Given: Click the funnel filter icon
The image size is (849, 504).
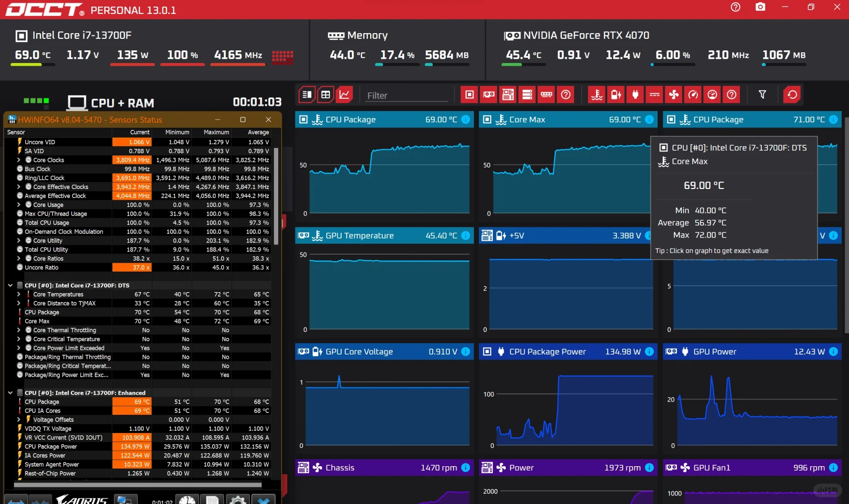Looking at the screenshot, I should (x=762, y=95).
